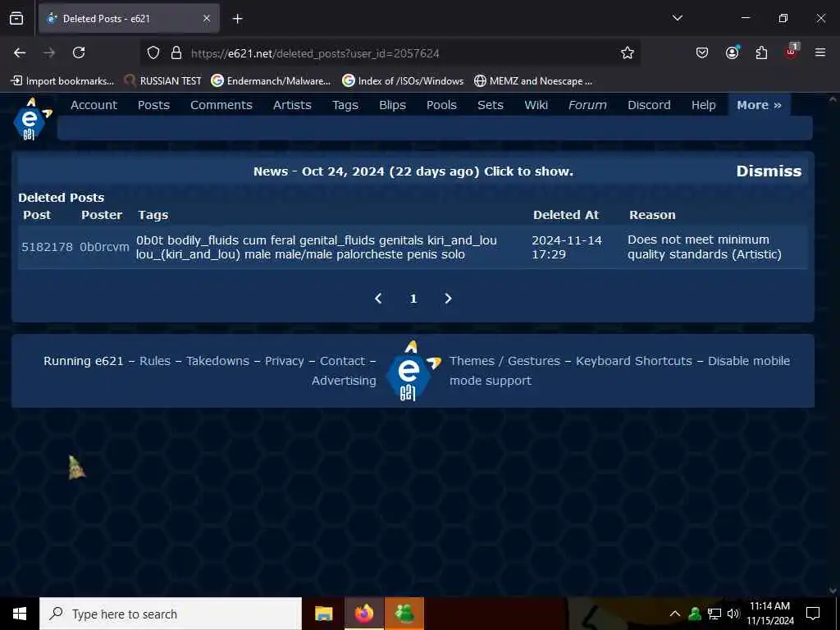Open the Privacy footer link
Viewport: 840px width, 630px height.
point(285,361)
